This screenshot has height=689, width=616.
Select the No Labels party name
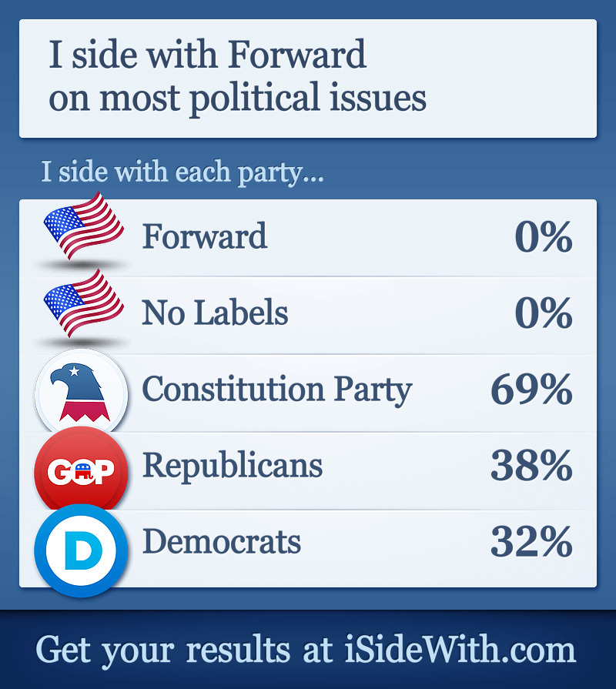coord(215,313)
